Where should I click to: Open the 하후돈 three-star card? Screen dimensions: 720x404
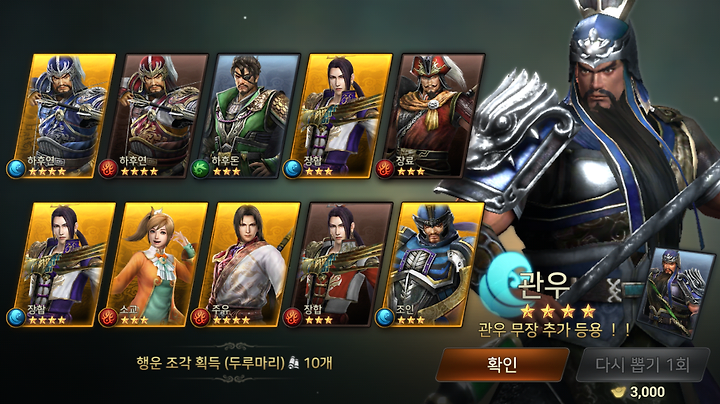(x=248, y=116)
